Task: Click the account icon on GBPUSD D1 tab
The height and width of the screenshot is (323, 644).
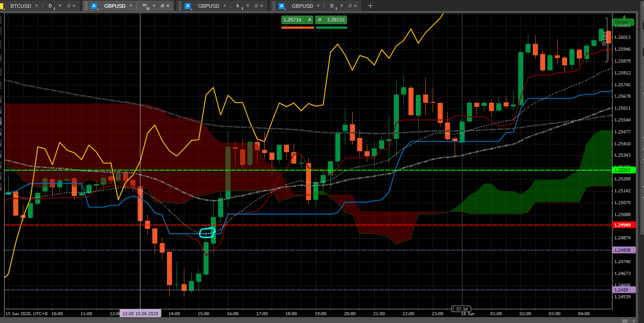Action: pos(282,6)
